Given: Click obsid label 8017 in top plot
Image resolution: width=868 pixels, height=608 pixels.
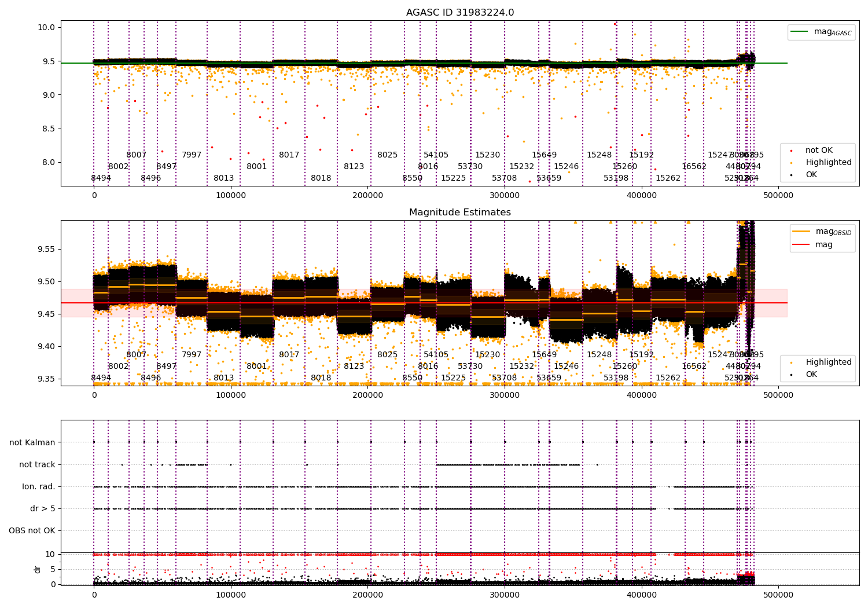Looking at the screenshot, I should [x=289, y=155].
